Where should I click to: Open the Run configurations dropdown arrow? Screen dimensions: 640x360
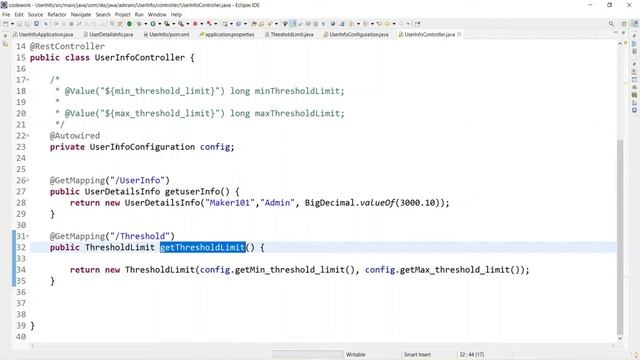tap(160, 24)
